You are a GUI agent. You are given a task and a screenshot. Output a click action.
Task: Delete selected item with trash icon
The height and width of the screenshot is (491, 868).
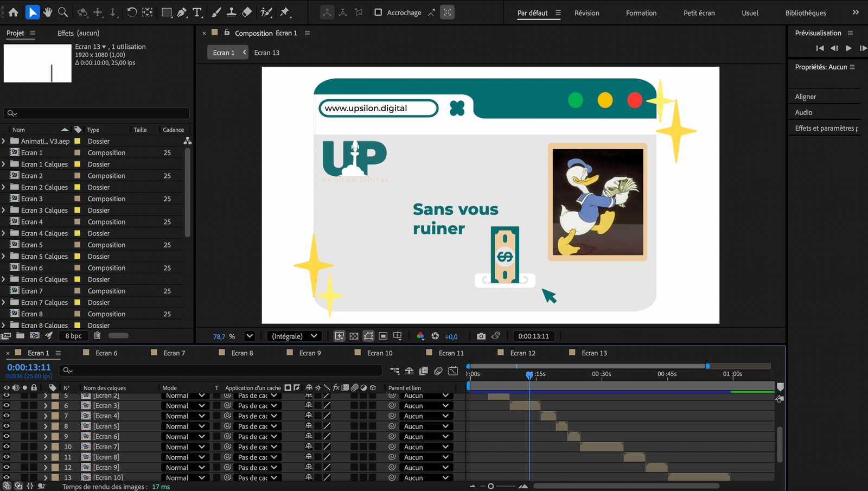coord(97,336)
